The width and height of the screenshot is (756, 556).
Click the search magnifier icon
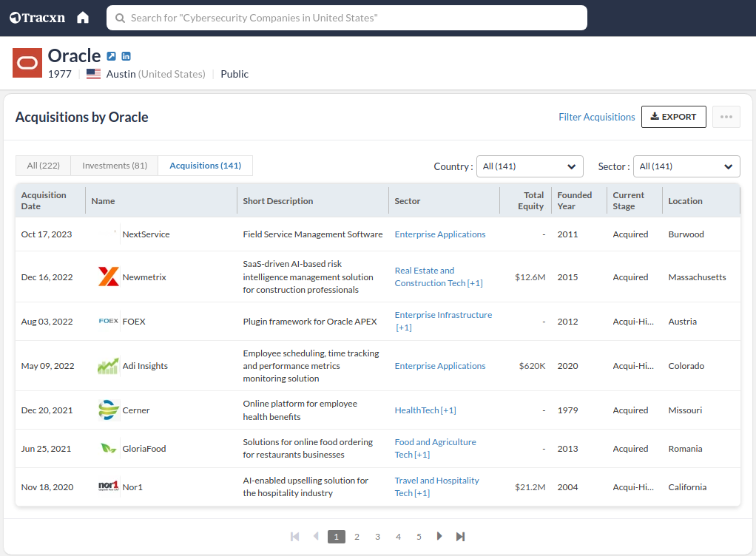120,18
